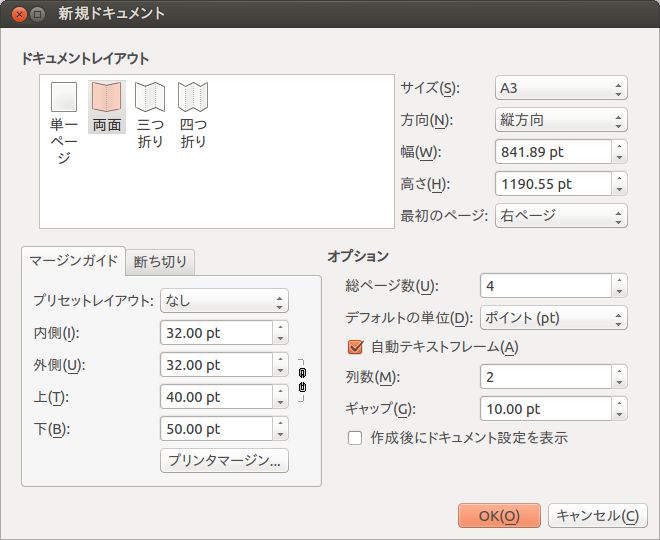Viewport: 660px width, 540px height.
Task: Switch to the 断ち切り bleeds tab
Action: point(160,262)
